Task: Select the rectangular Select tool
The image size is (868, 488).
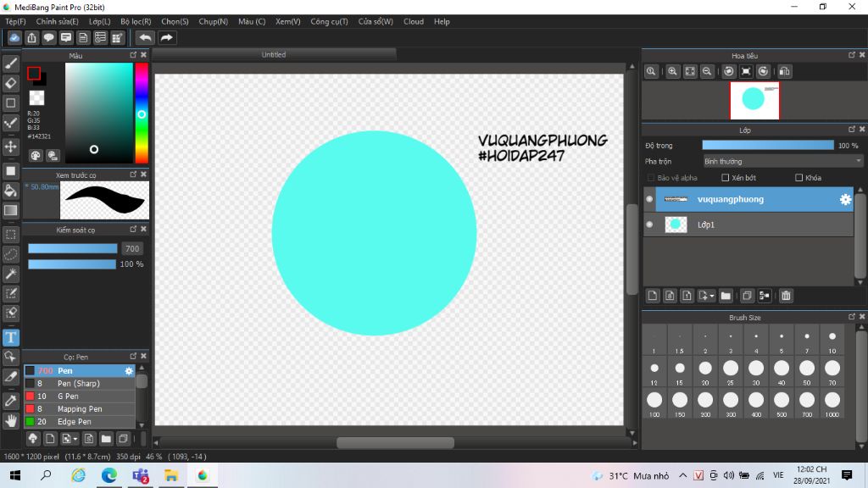Action: pos(10,234)
